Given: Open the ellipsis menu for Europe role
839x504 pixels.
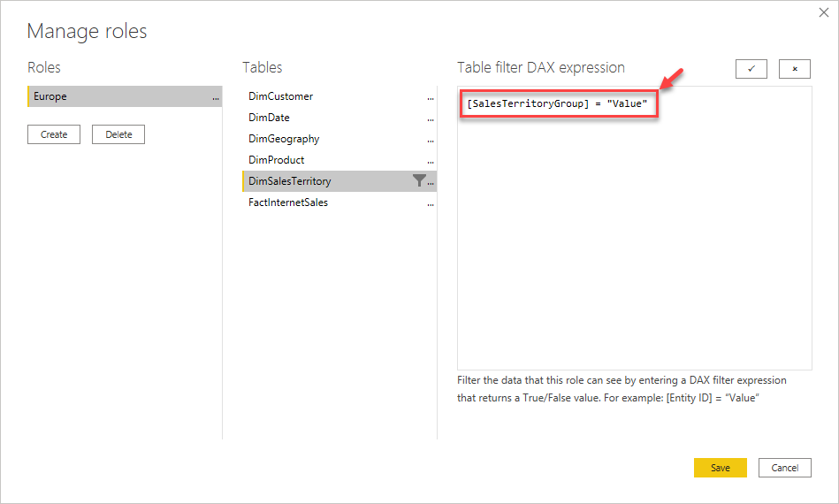Looking at the screenshot, I should (216, 97).
